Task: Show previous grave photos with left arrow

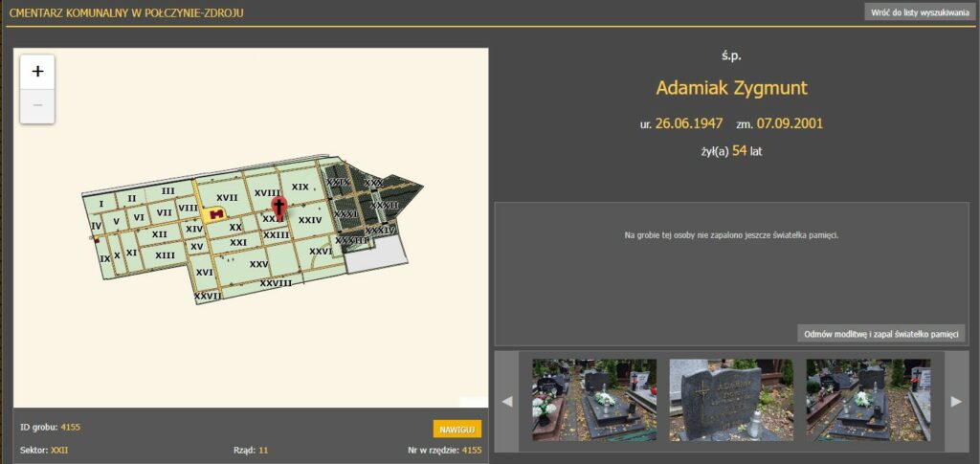Action: [x=508, y=401]
